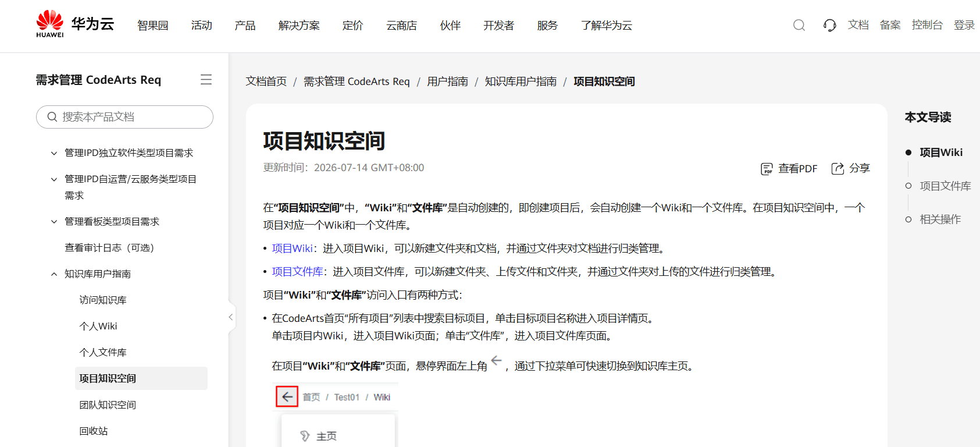Open 备案 link in top bar
This screenshot has height=447, width=980.
(890, 25)
